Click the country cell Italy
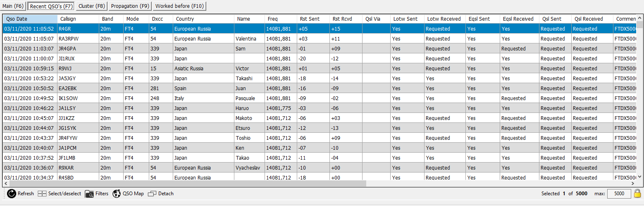 (179, 98)
